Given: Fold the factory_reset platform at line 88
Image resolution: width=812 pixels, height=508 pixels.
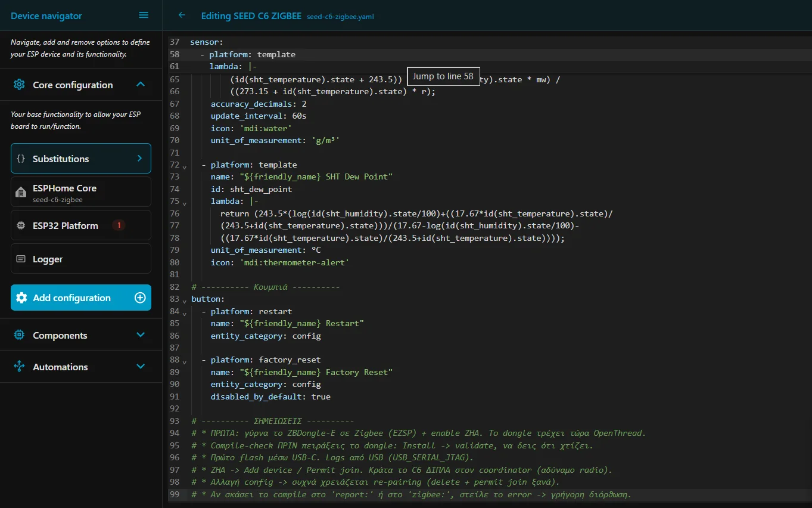Looking at the screenshot, I should 184,361.
